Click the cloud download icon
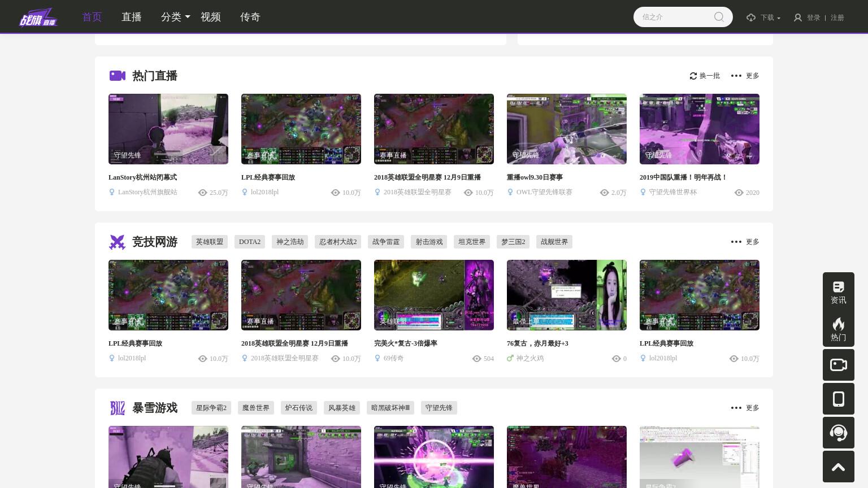868x488 pixels. pos(750,18)
